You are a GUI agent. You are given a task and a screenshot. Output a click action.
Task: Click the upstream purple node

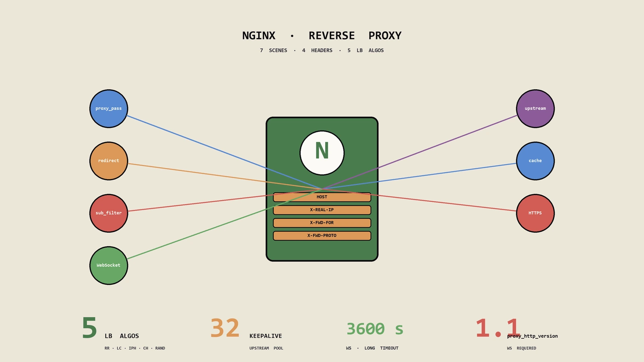(x=535, y=109)
